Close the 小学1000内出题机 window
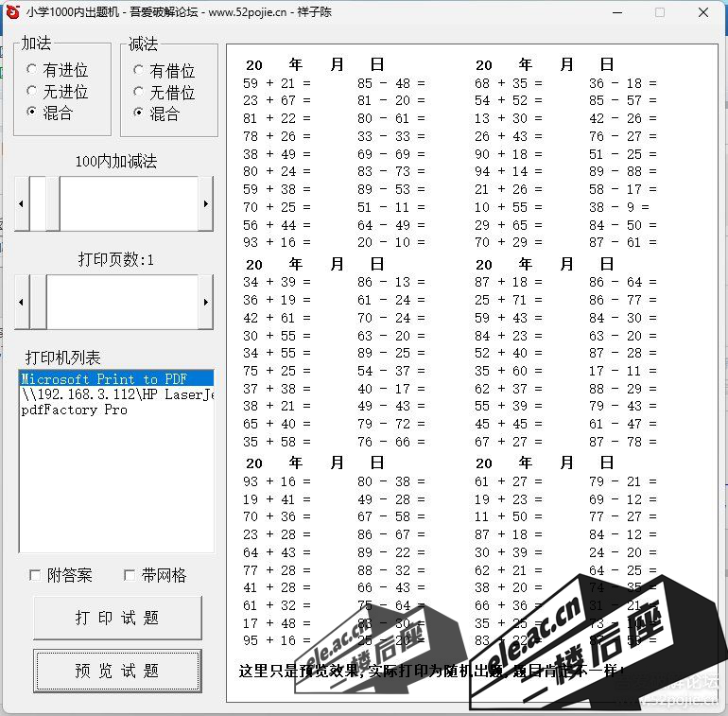The image size is (728, 716). [x=703, y=12]
